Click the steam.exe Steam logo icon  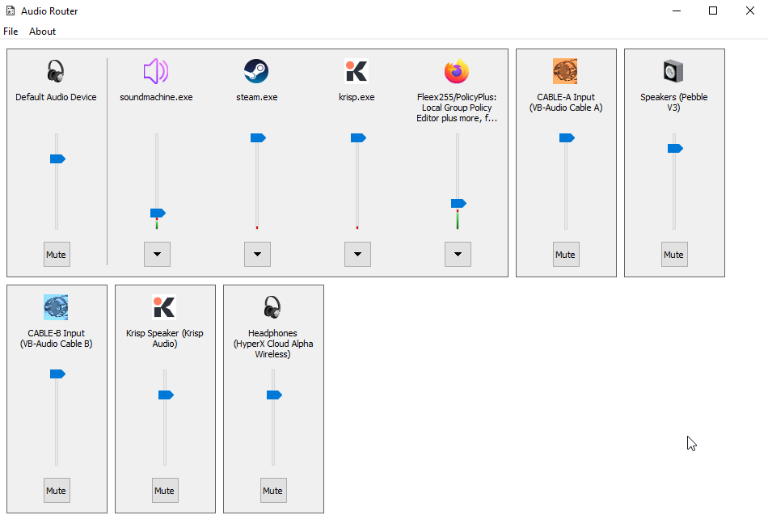click(x=256, y=71)
